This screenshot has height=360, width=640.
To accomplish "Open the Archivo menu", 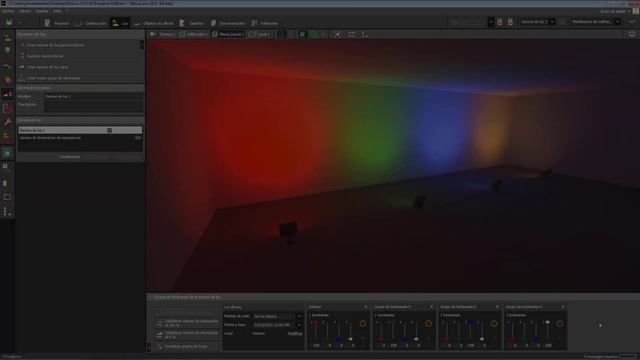I will [x=8, y=11].
